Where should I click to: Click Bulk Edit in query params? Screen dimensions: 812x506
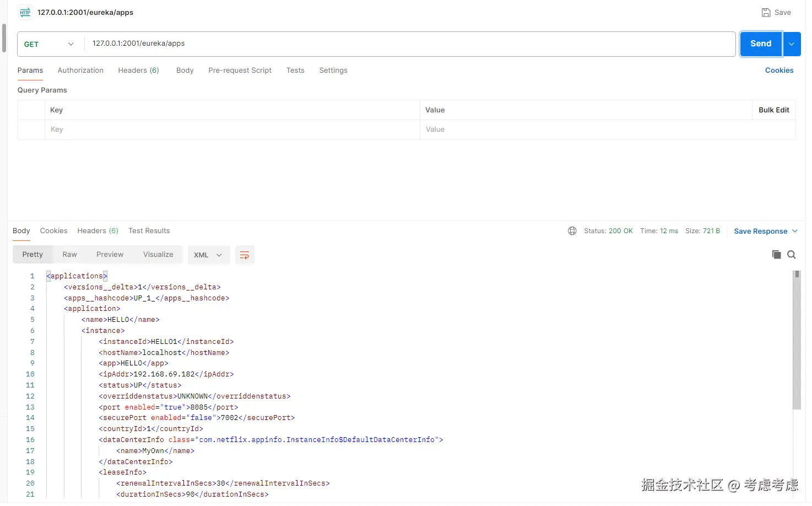click(x=773, y=110)
